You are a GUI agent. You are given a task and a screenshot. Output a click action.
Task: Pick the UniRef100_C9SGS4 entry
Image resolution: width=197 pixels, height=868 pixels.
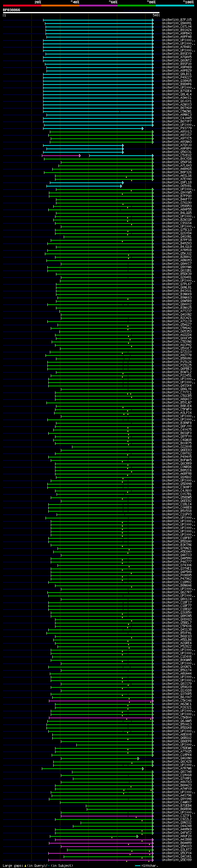tap(177, 223)
